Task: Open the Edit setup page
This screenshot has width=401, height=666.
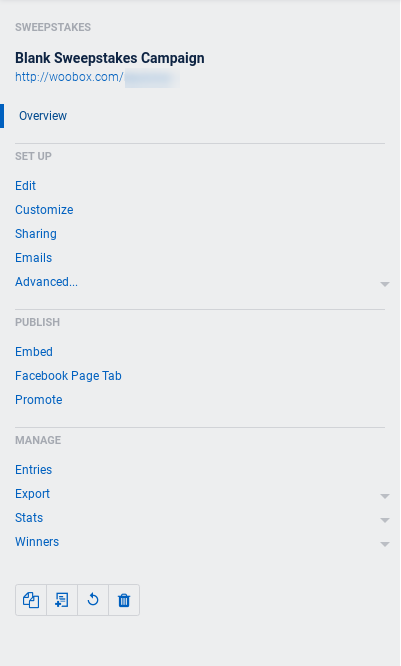Action: tap(25, 186)
